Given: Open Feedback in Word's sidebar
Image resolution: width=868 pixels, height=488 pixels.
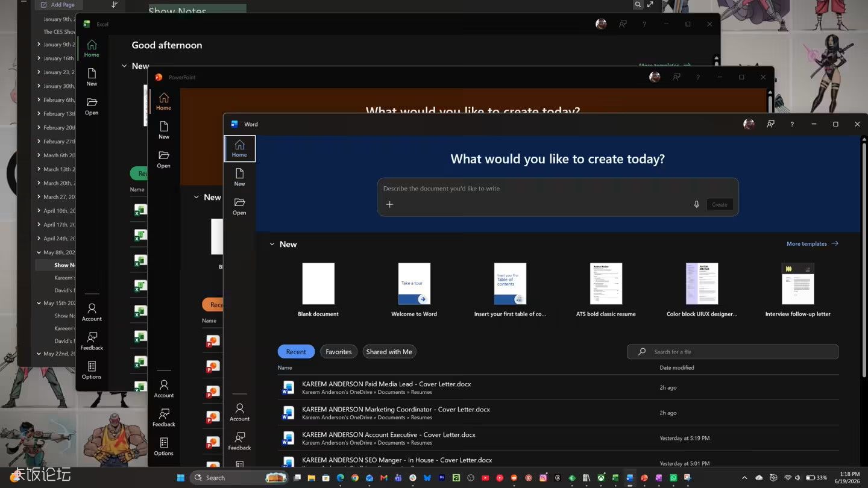Looking at the screenshot, I should point(239,441).
